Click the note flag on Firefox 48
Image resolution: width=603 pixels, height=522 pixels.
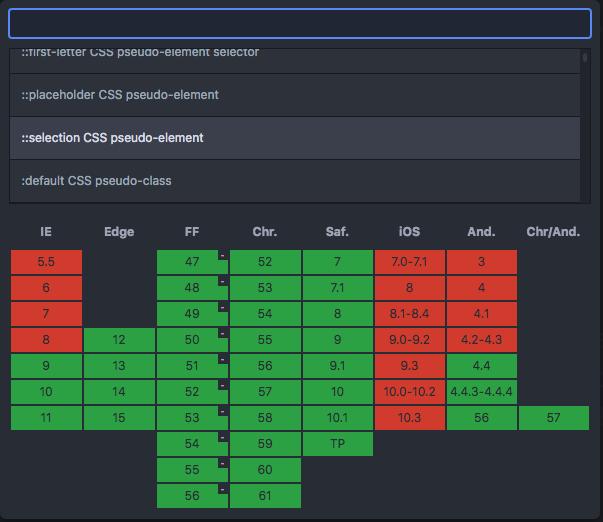pos(223,282)
